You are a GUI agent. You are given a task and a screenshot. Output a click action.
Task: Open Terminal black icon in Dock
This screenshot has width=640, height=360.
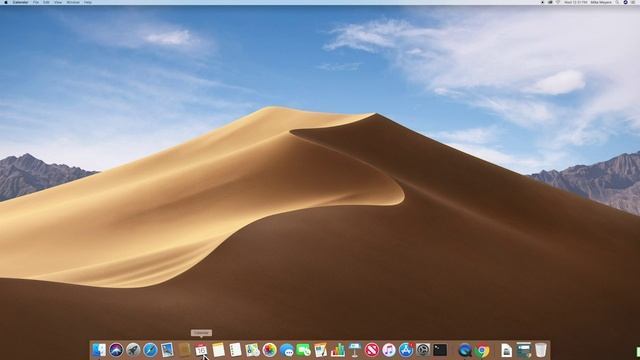tap(440, 350)
